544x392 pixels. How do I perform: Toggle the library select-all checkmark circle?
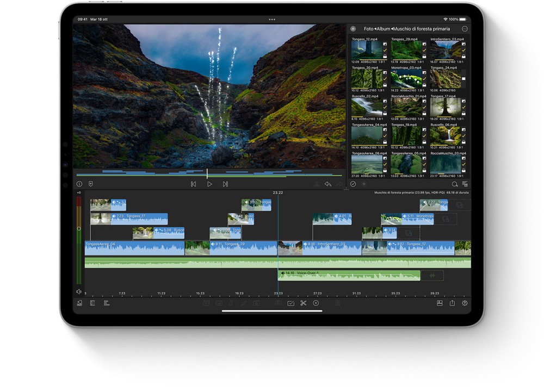pos(353,184)
